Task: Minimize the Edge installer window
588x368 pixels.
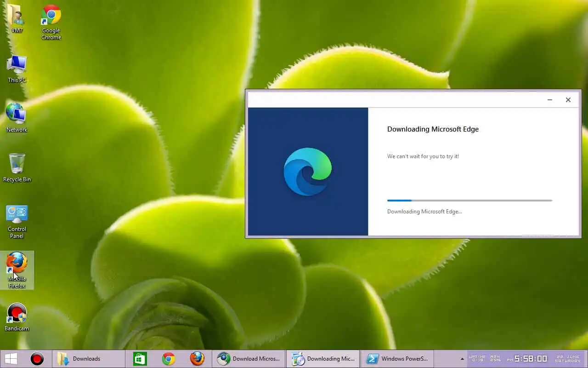Action: click(x=549, y=100)
